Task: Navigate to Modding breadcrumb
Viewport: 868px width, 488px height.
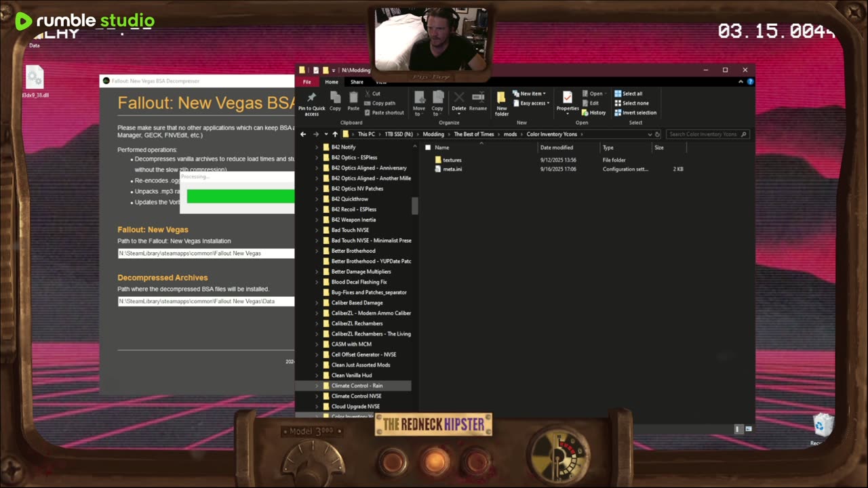Action: point(434,134)
